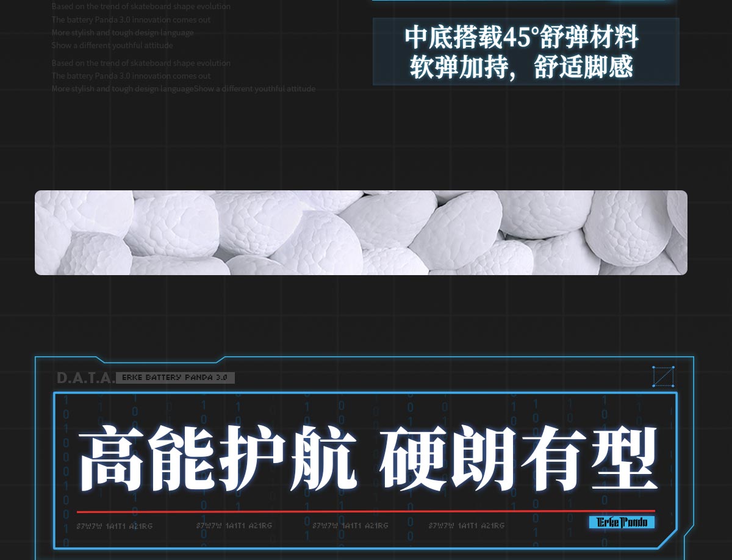Click the text 中底搭载45°舒弹材料
The height and width of the screenshot is (560, 732).
tap(522, 37)
